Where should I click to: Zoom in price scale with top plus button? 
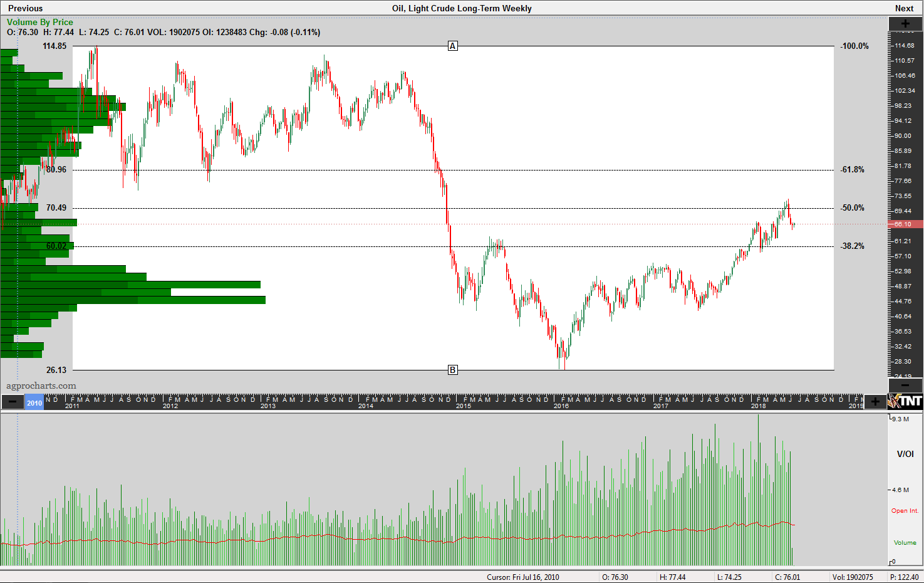click(905, 23)
